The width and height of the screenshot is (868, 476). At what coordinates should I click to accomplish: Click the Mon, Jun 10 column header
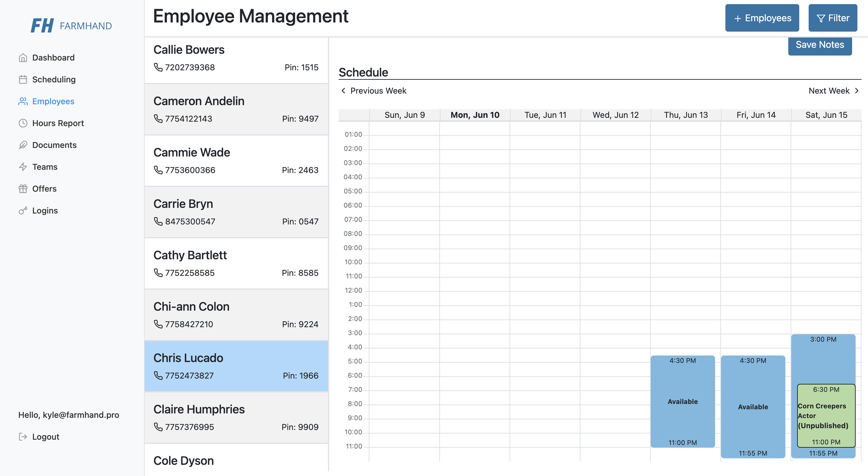tap(475, 115)
